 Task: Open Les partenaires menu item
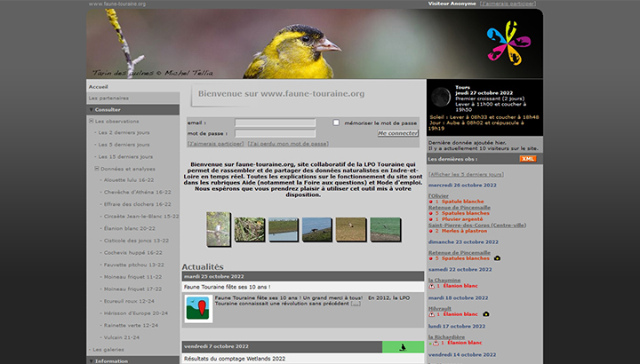tap(108, 99)
